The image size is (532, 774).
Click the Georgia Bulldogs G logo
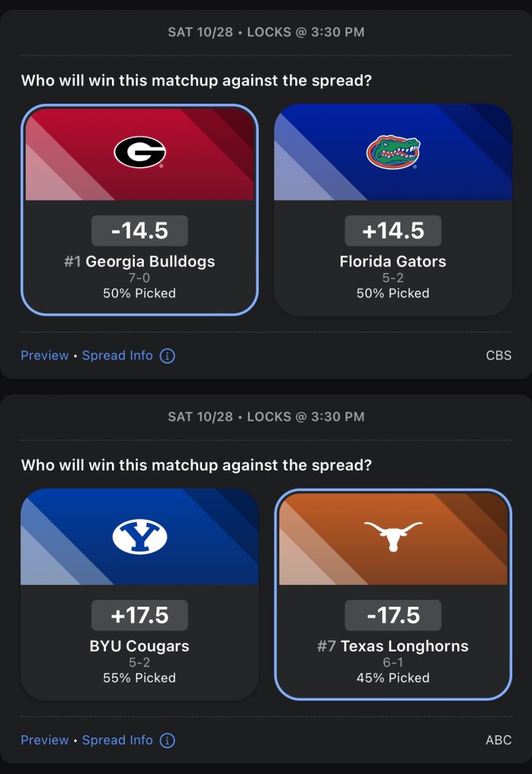click(140, 152)
